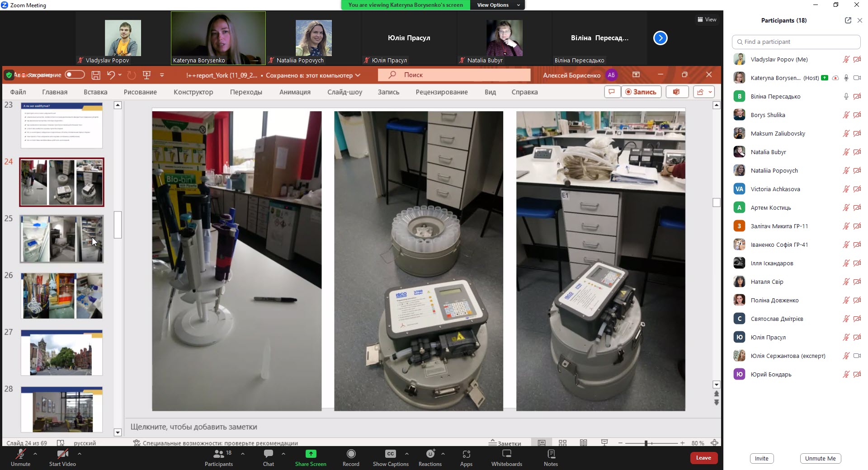Open Whiteboards from the toolbar
This screenshot has height=470, width=868.
506,454
